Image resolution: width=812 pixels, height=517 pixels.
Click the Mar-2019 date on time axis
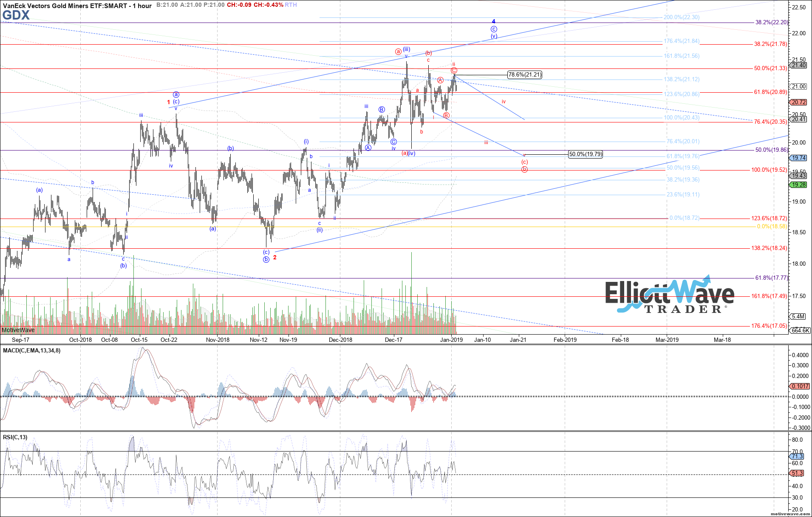(x=667, y=340)
